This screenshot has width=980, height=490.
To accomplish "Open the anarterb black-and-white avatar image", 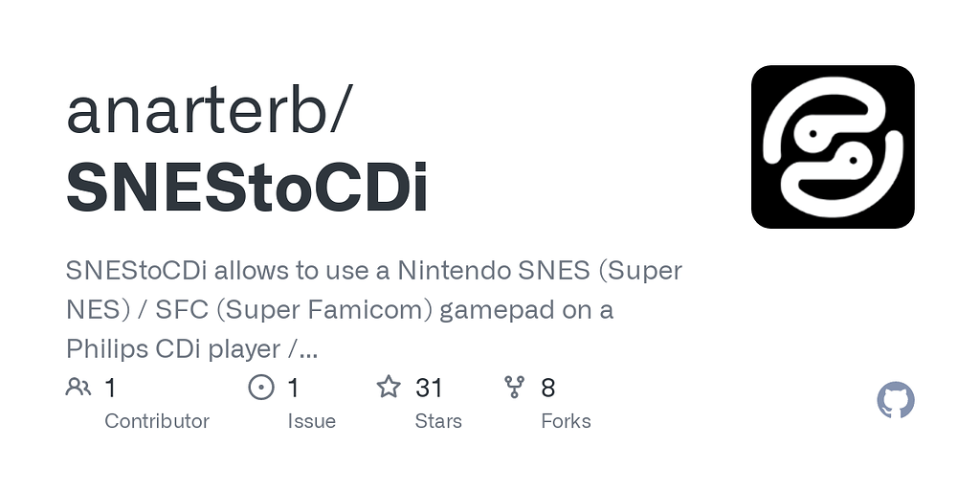I will (x=833, y=146).
